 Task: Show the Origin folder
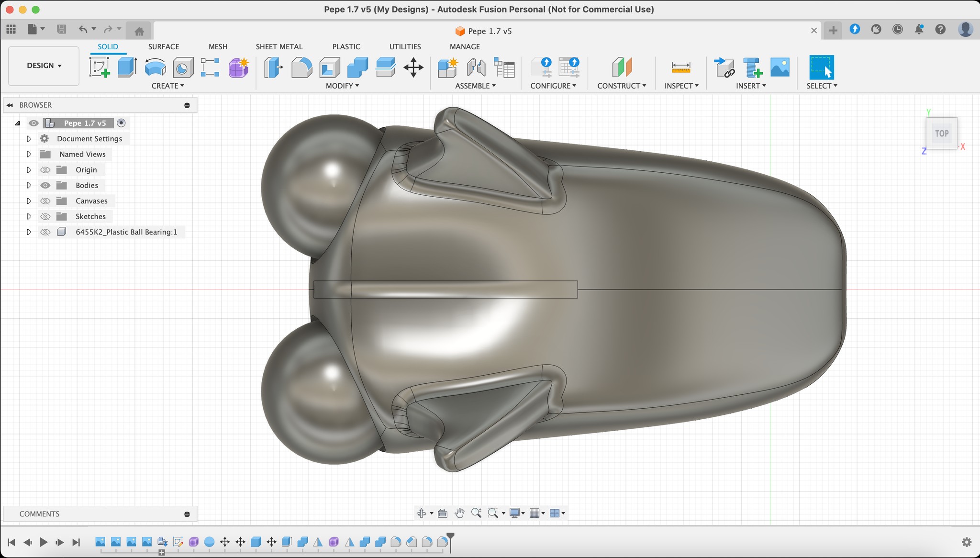click(45, 170)
